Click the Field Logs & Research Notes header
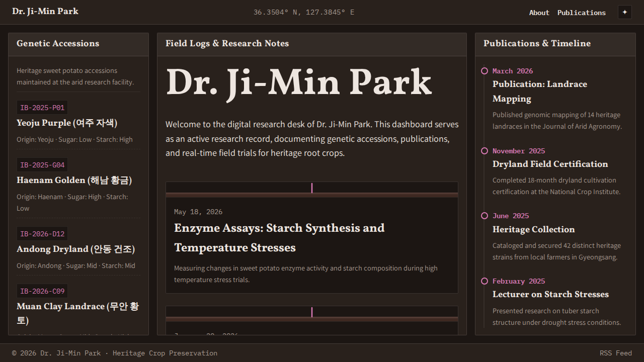Screen dimensions: 644x362 pyautogui.click(x=312, y=44)
